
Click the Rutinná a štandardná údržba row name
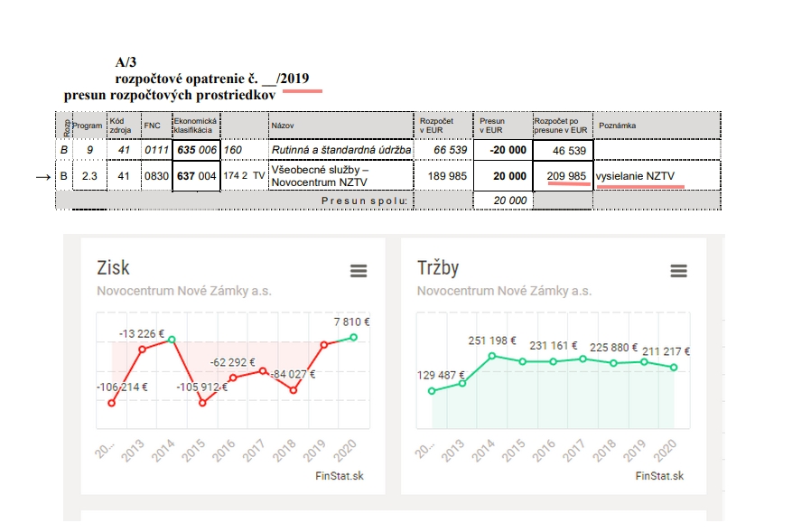pyautogui.click(x=341, y=150)
